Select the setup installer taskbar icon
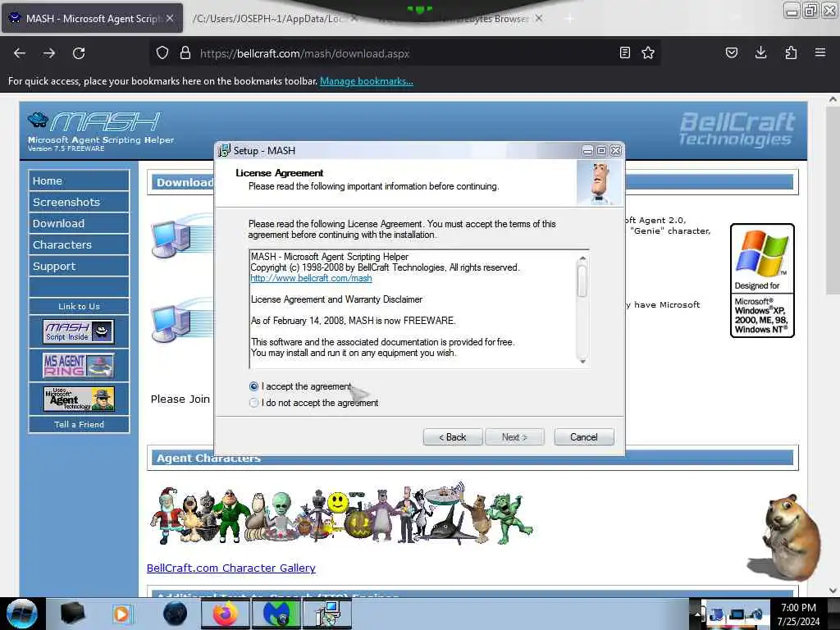This screenshot has width=840, height=630. 327,614
